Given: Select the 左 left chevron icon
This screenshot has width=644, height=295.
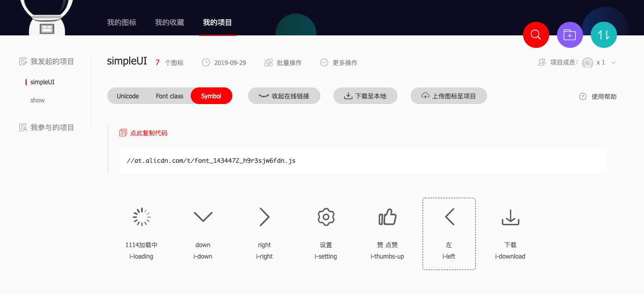Looking at the screenshot, I should tap(449, 217).
